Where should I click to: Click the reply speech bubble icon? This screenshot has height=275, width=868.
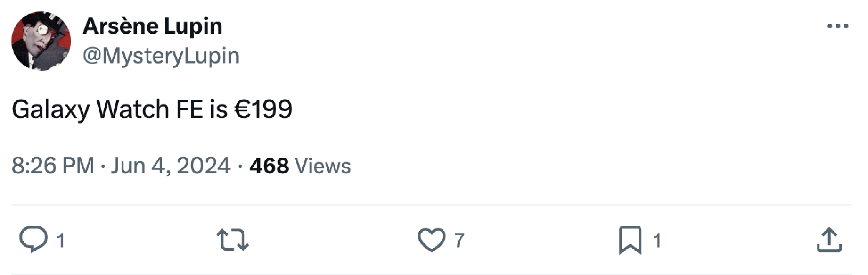[33, 239]
